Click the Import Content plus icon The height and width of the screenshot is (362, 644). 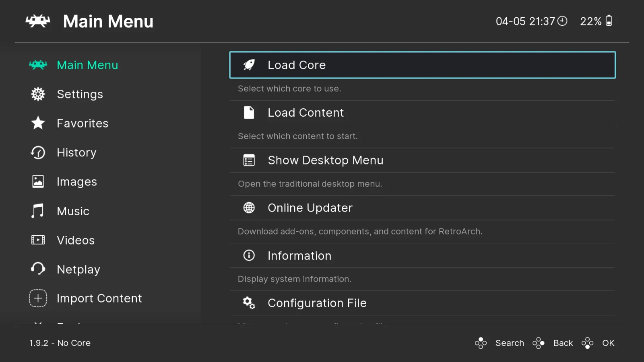click(37, 298)
